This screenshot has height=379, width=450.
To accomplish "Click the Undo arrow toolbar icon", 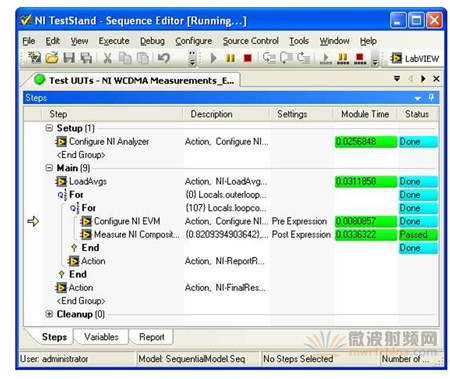I will point(163,58).
